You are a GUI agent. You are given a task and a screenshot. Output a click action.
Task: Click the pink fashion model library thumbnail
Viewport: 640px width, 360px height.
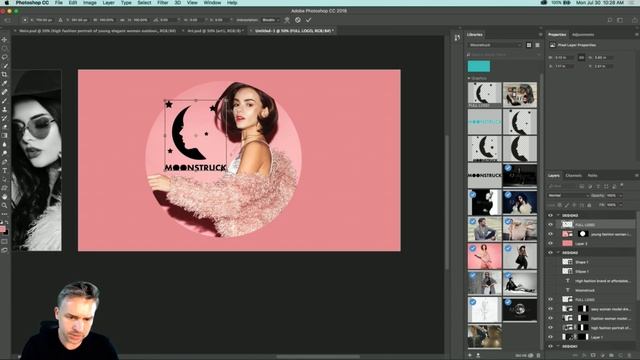click(484, 256)
